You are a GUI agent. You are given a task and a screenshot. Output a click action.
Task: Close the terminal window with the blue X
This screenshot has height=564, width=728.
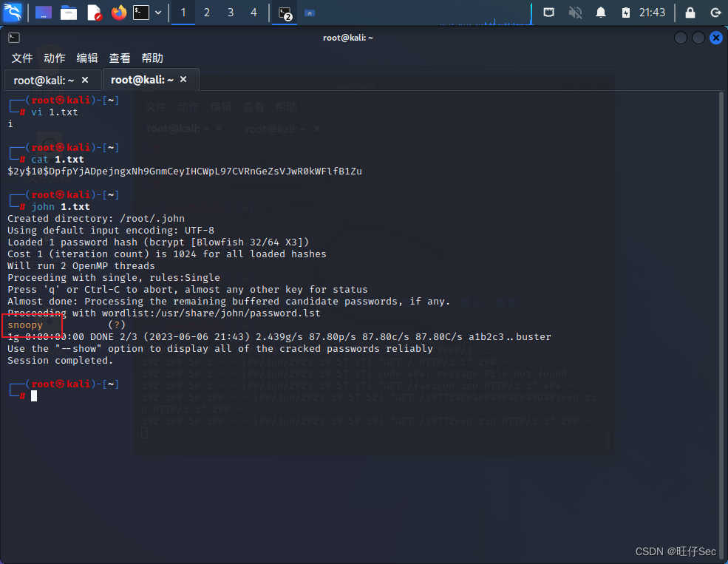[x=716, y=38]
